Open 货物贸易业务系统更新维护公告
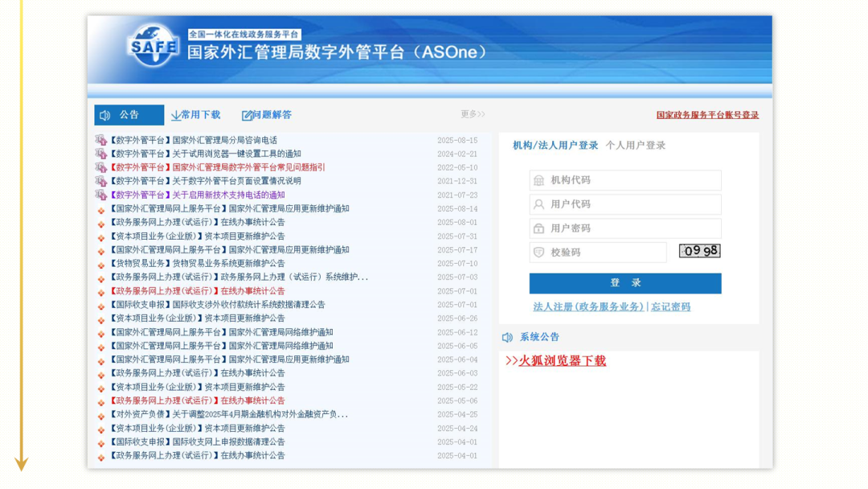 [x=198, y=264]
